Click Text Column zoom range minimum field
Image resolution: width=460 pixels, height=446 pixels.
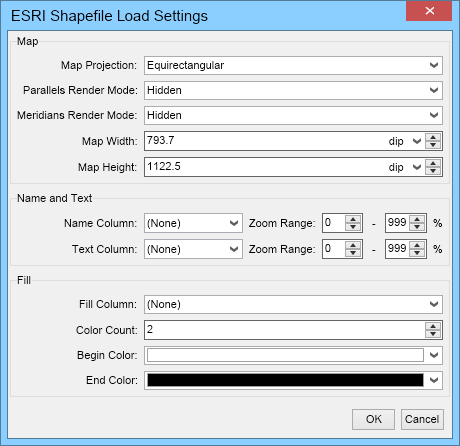[x=334, y=249]
